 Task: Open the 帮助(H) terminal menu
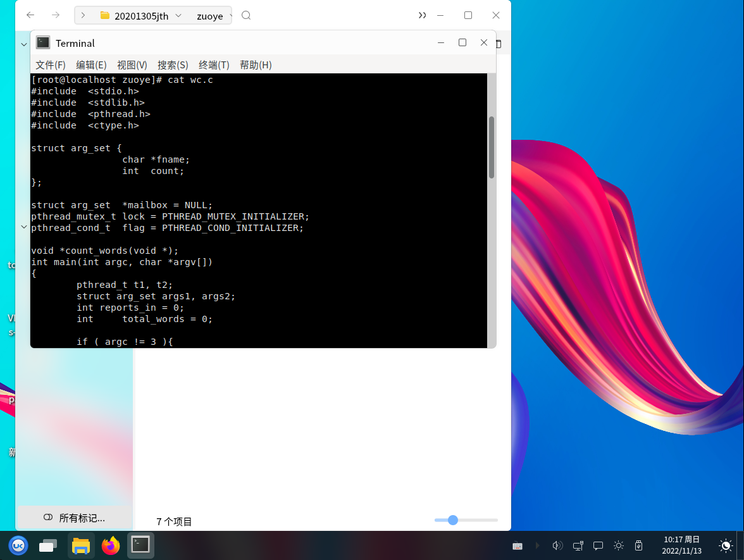click(256, 65)
